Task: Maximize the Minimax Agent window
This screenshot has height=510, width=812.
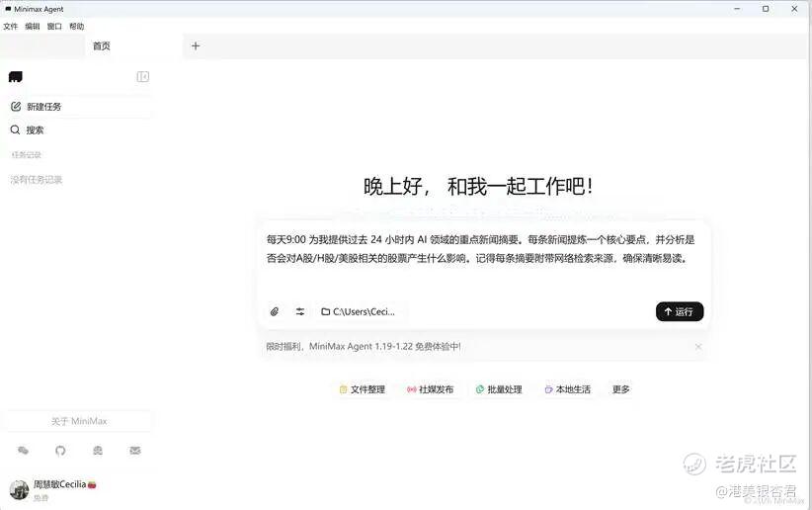Action: coord(766,9)
